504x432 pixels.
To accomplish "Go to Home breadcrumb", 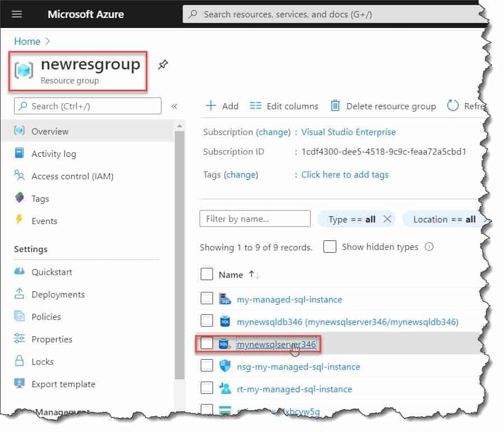I will [x=27, y=41].
